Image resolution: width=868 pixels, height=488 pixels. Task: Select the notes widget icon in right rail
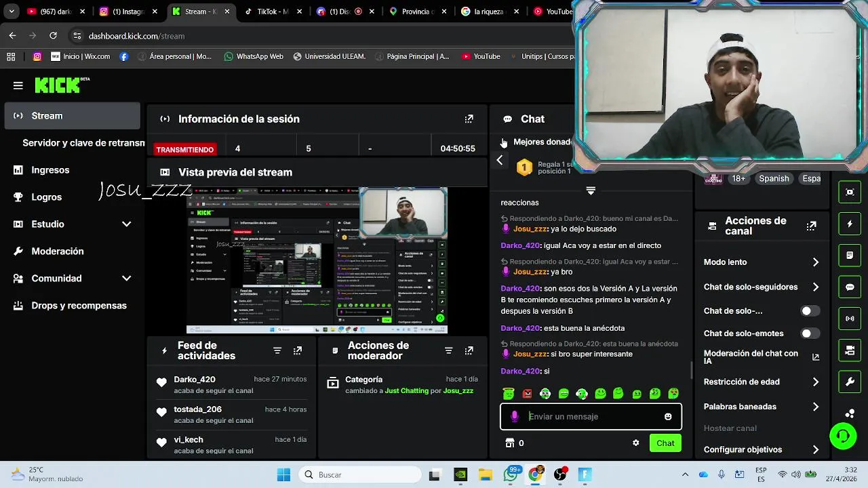tap(850, 256)
